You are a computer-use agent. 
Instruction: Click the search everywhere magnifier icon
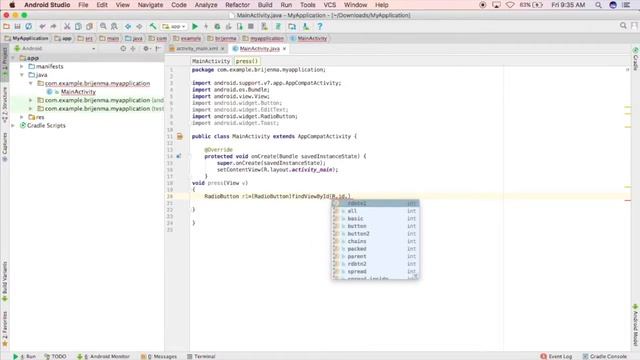(623, 26)
